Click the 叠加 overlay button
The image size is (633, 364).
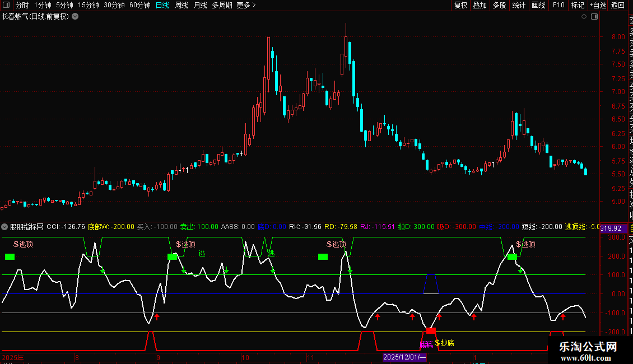(x=480, y=5)
